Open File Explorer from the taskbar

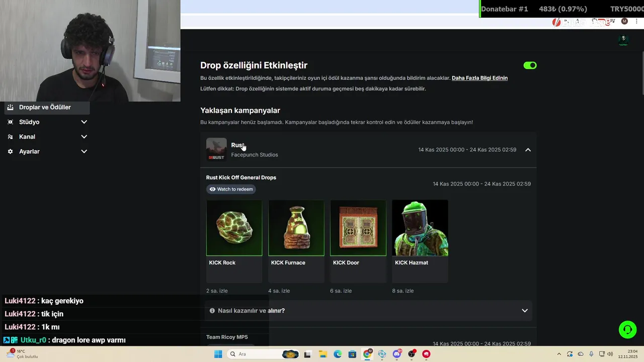pyautogui.click(x=323, y=354)
